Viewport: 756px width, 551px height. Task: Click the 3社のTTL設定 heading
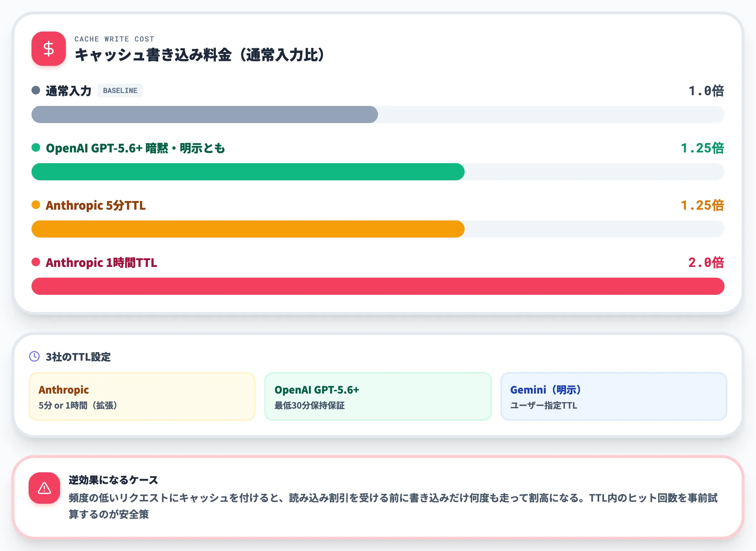point(78,357)
